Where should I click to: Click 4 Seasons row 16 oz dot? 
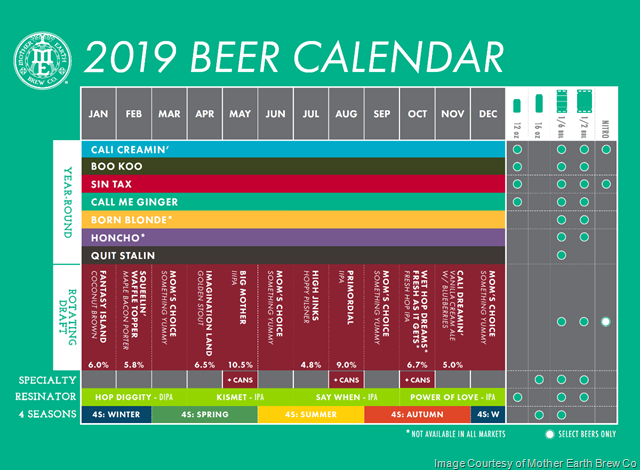(x=539, y=415)
